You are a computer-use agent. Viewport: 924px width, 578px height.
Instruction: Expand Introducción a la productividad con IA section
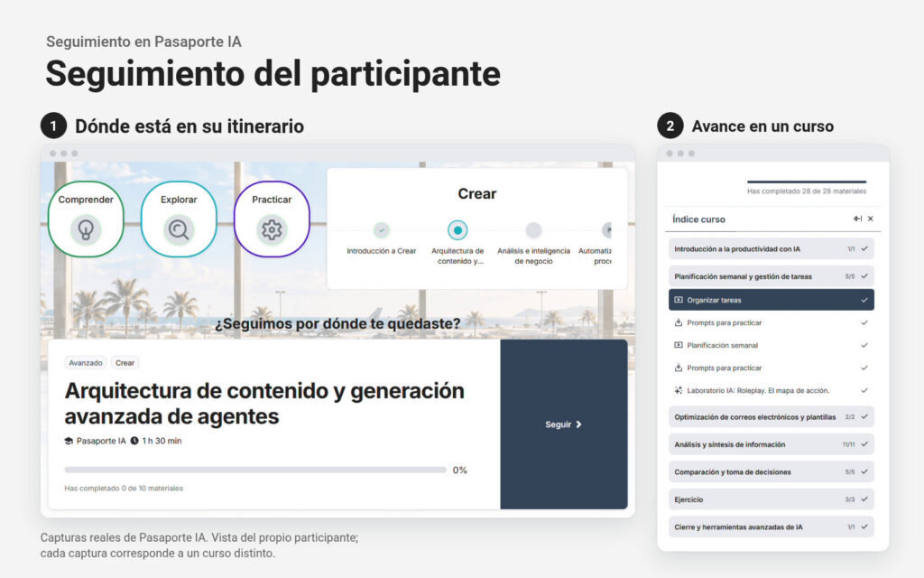[x=772, y=249]
